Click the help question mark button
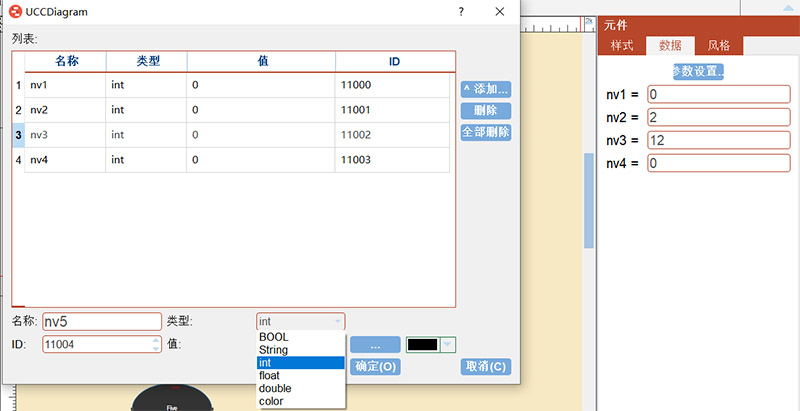This screenshot has width=800, height=411. (x=461, y=12)
